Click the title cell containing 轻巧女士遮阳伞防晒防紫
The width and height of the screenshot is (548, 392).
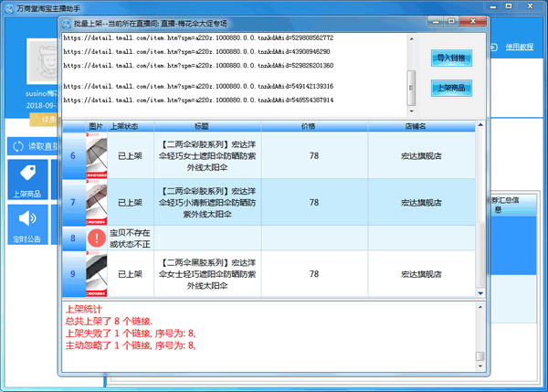[x=207, y=155]
